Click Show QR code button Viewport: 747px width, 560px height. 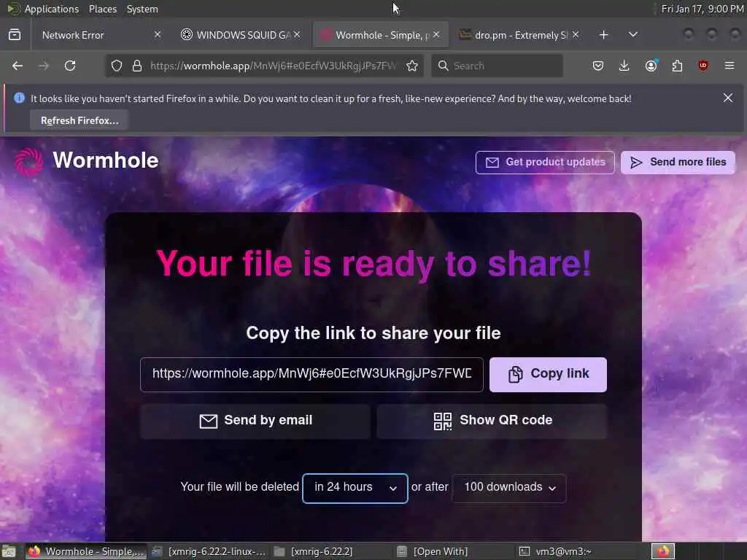[492, 421]
